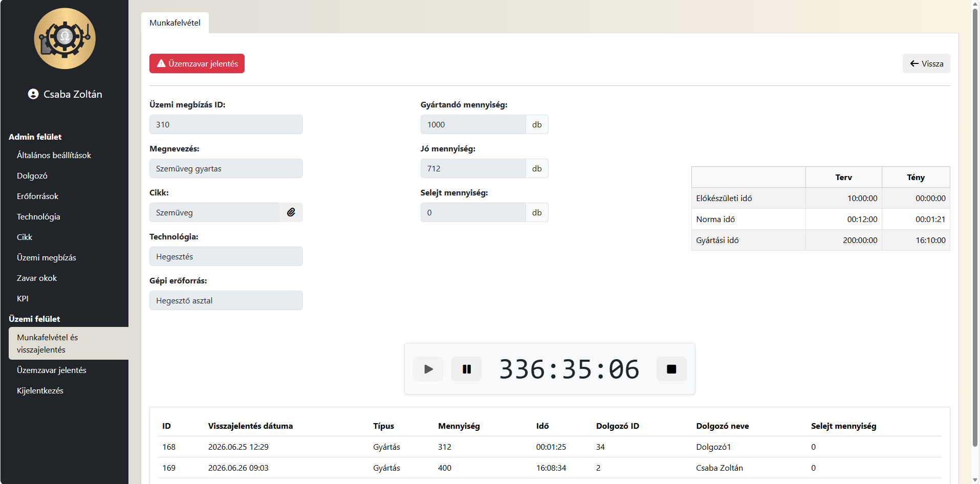Click the 16:08:34 time cell
This screenshot has width=980, height=484.
(551, 468)
